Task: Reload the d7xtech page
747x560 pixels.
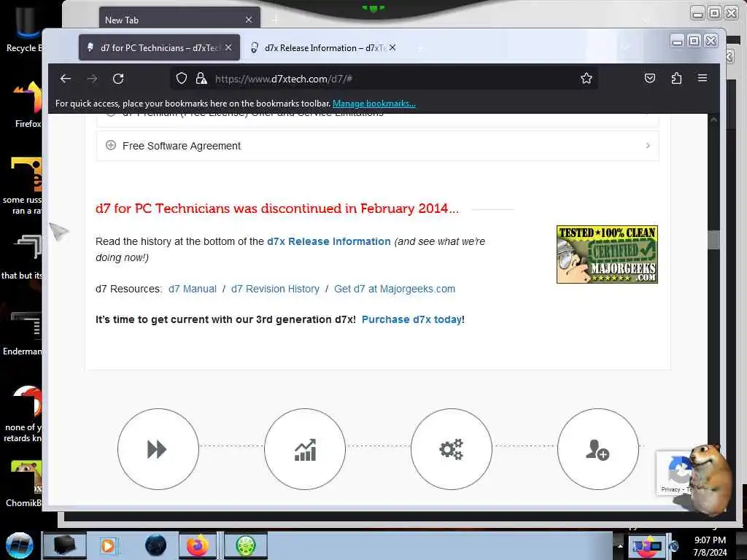Action: point(118,79)
